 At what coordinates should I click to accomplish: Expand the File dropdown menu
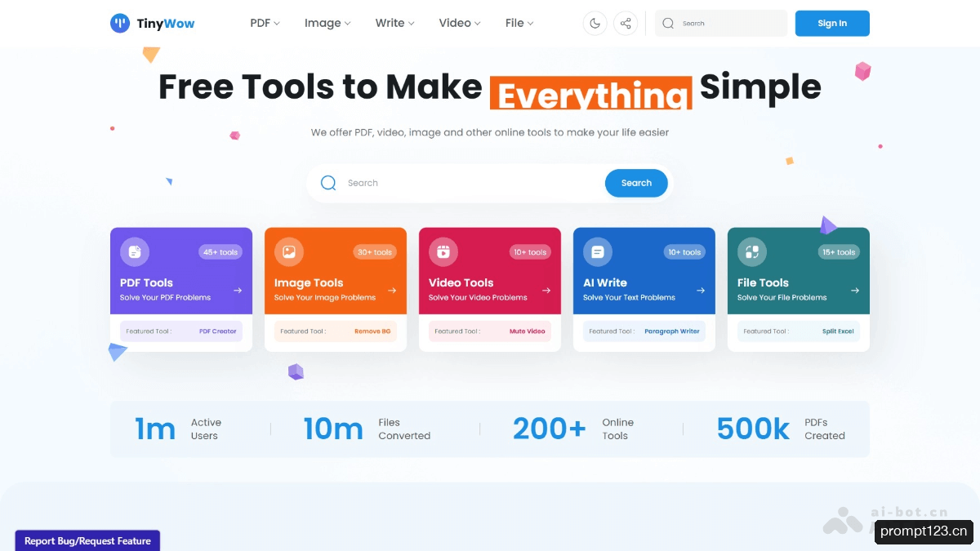[519, 23]
